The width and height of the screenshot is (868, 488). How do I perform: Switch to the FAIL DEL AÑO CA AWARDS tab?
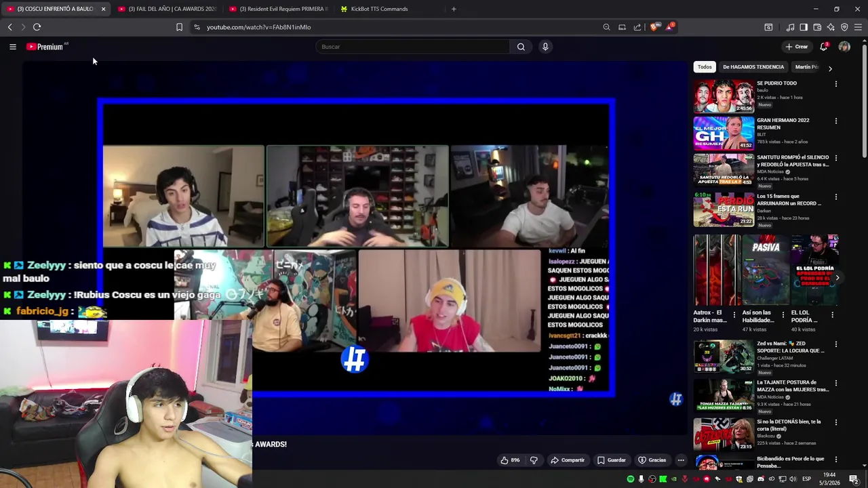[166, 9]
